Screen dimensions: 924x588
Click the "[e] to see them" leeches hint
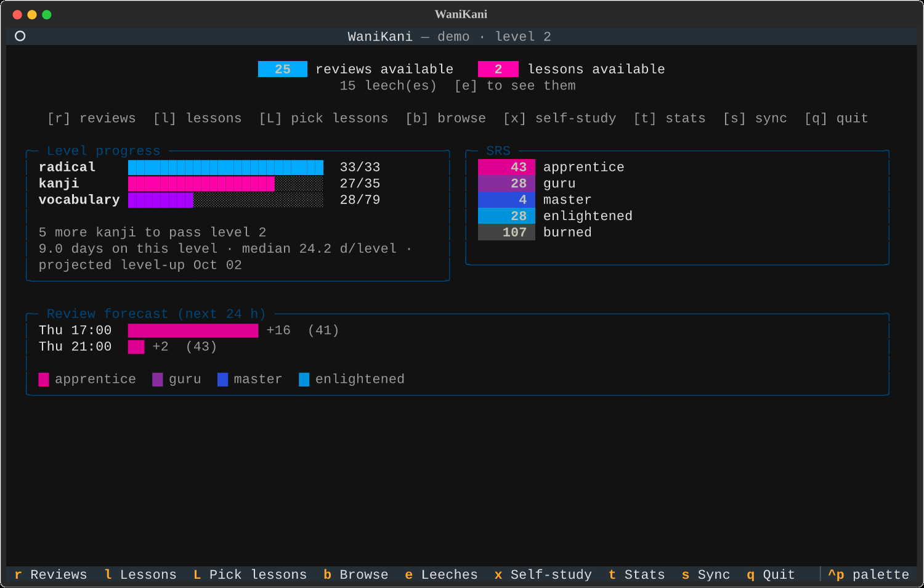(x=515, y=86)
